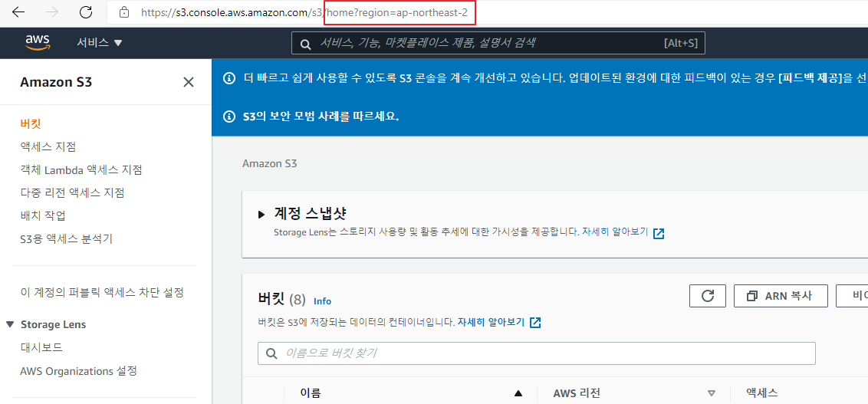Viewport: 868px width, 404px height.
Task: Collapse the Storage Lens sidebar group
Action: [10, 324]
